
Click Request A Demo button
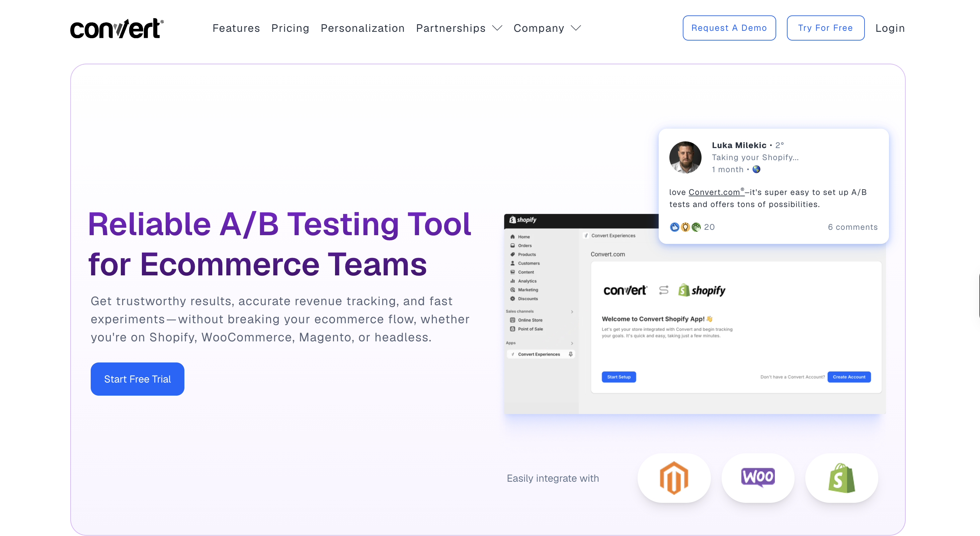pyautogui.click(x=729, y=28)
